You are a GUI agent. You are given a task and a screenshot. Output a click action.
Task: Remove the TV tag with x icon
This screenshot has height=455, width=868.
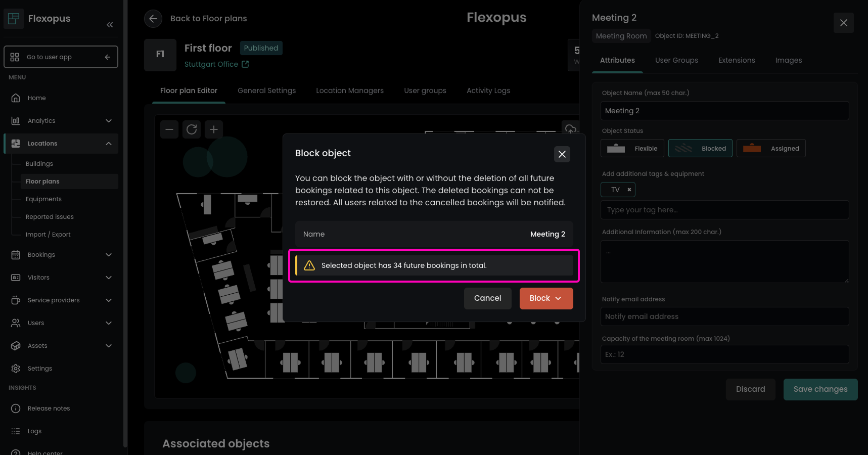point(629,190)
